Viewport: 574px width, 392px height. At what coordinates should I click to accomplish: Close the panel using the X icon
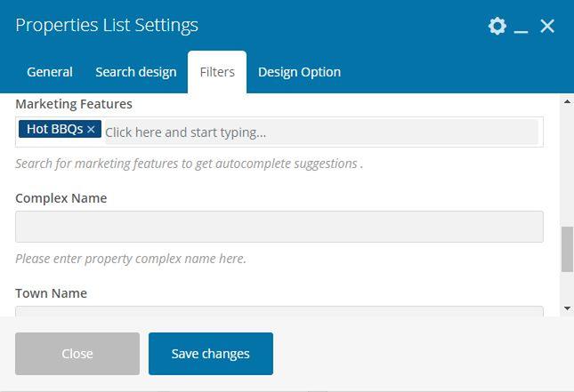tap(547, 26)
